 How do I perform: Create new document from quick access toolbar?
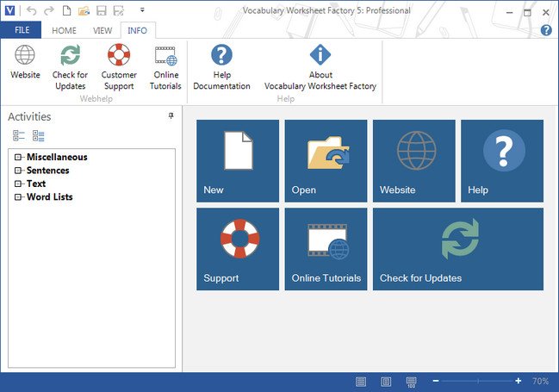click(66, 10)
